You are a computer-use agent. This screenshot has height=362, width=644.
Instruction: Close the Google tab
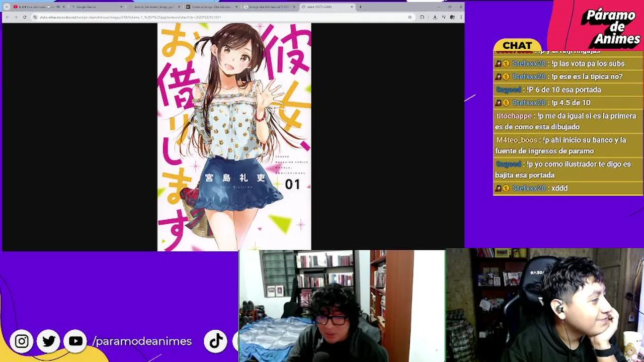point(121,7)
